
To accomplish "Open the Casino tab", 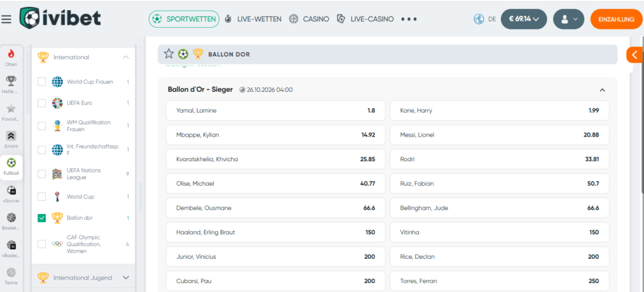I will click(x=309, y=19).
